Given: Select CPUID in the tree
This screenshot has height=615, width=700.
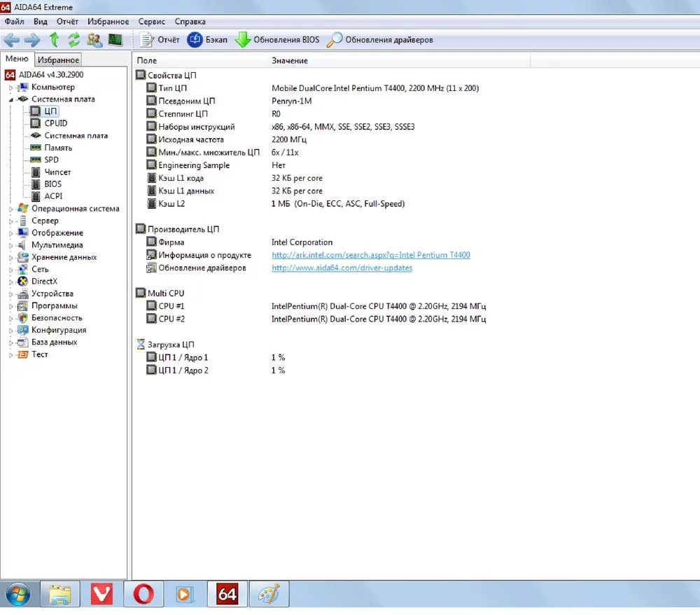Looking at the screenshot, I should pos(55,123).
